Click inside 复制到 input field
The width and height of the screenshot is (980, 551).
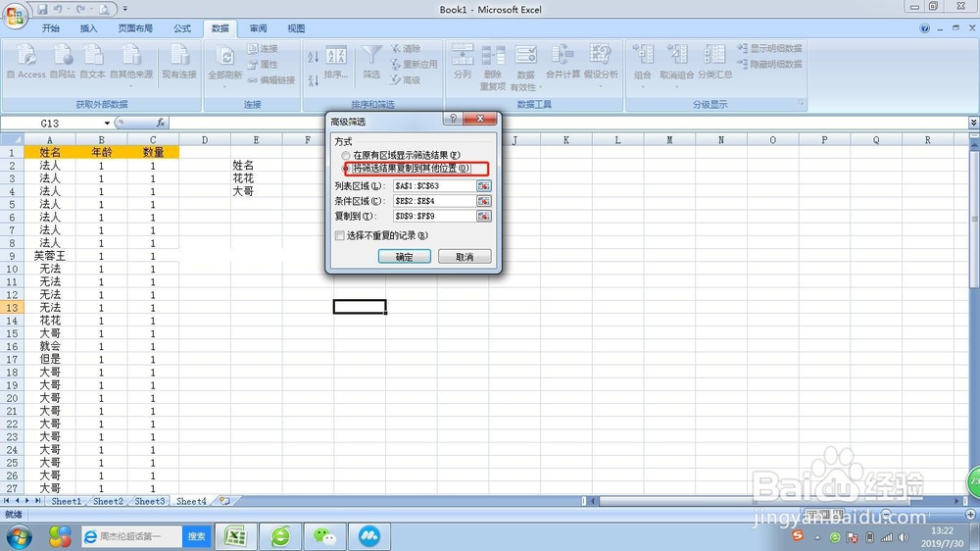pyautogui.click(x=434, y=216)
